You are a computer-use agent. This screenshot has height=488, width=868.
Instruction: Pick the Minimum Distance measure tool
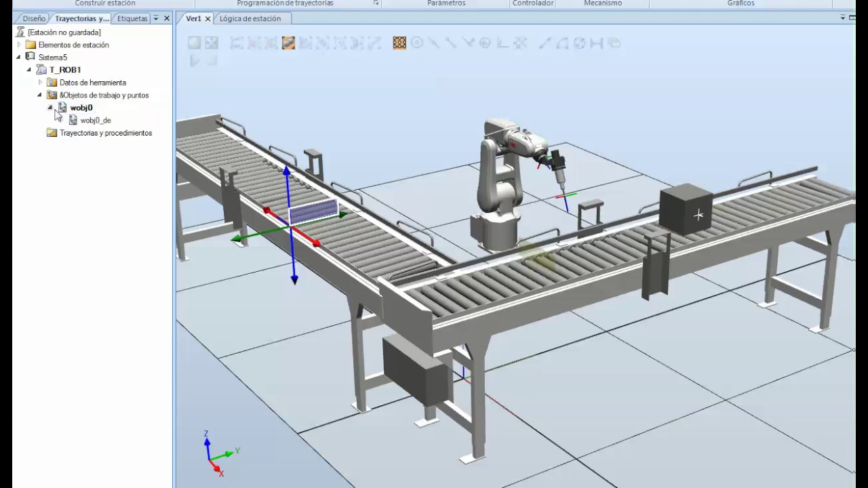[x=596, y=43]
